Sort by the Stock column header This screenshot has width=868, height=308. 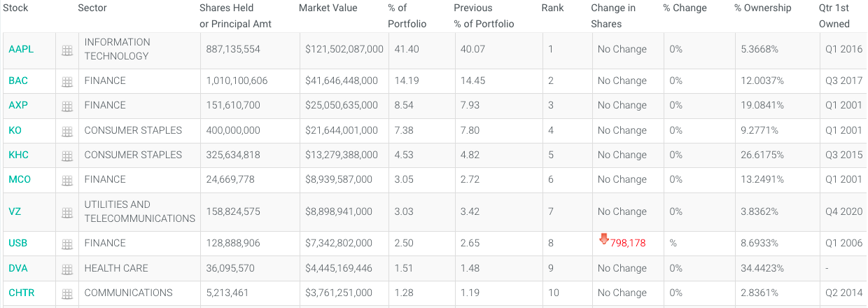(x=16, y=8)
